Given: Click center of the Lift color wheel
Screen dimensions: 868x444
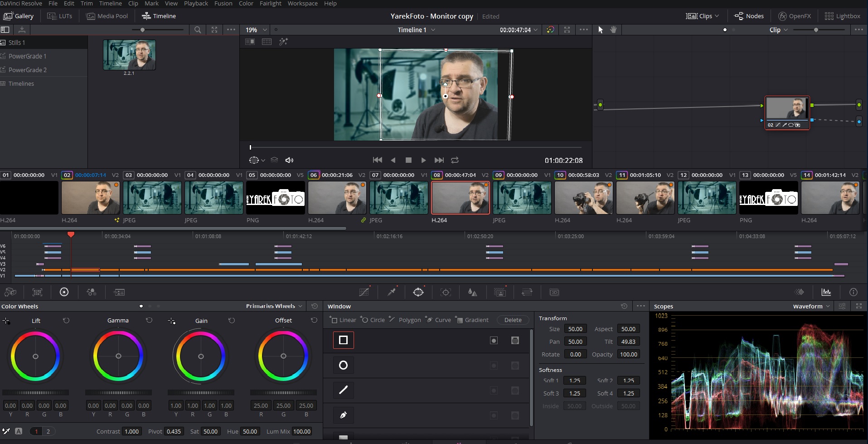Looking at the screenshot, I should tap(35, 356).
